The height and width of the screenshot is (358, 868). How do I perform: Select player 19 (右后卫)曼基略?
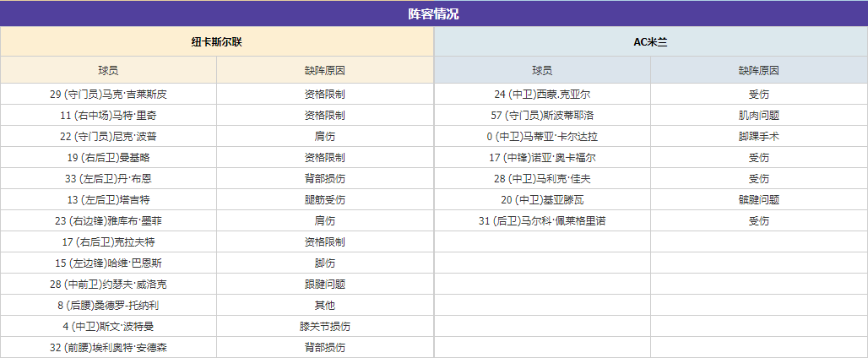[108, 158]
